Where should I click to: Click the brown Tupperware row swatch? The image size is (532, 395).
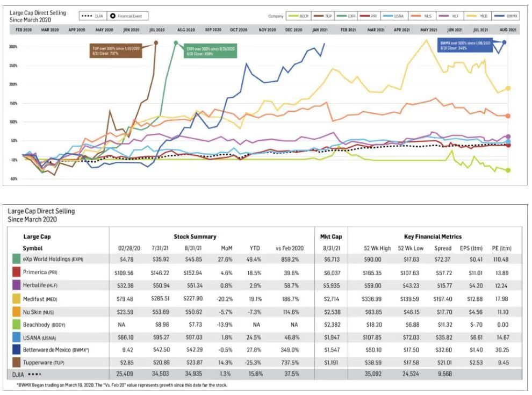point(16,362)
